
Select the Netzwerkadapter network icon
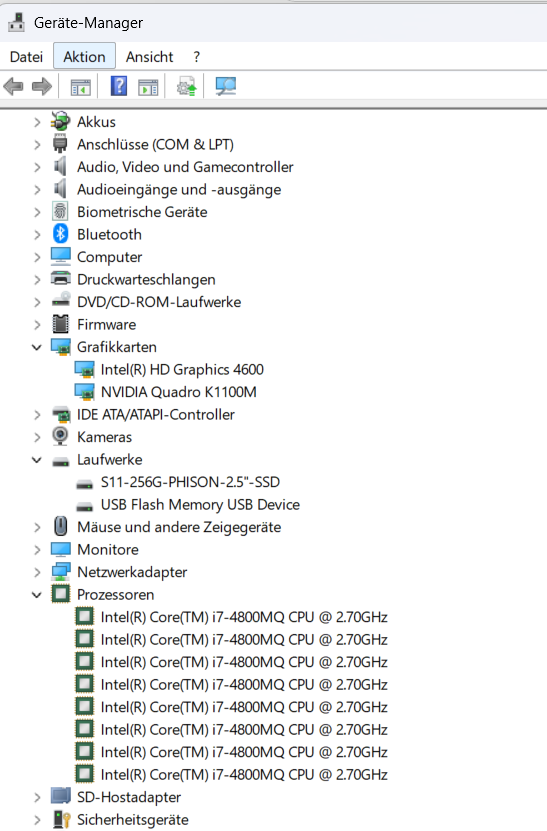60,571
